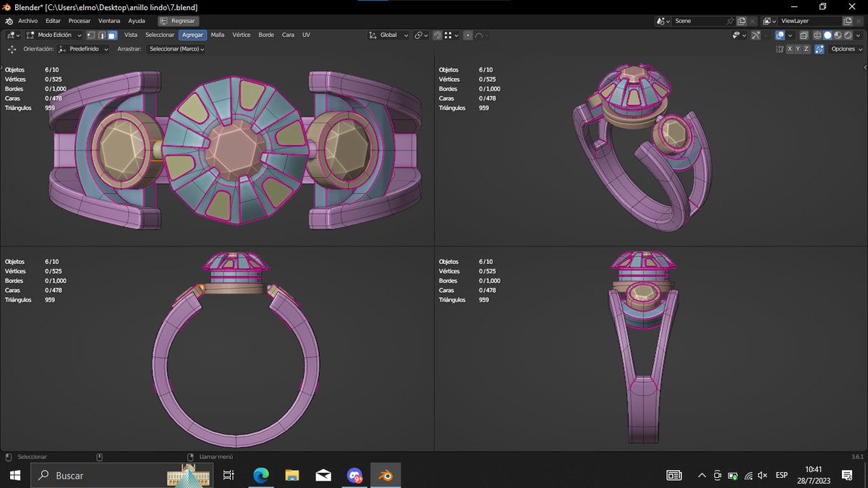Enable vertex select mode

pos(91,35)
